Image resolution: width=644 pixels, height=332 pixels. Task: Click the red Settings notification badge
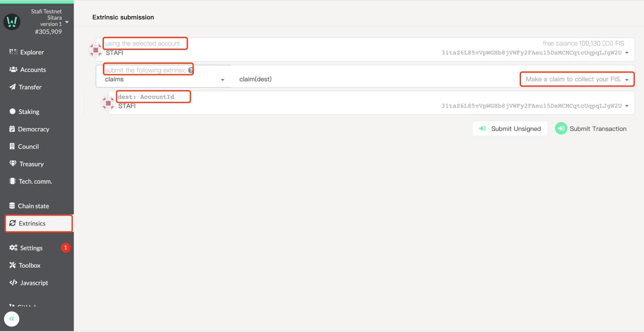point(66,248)
